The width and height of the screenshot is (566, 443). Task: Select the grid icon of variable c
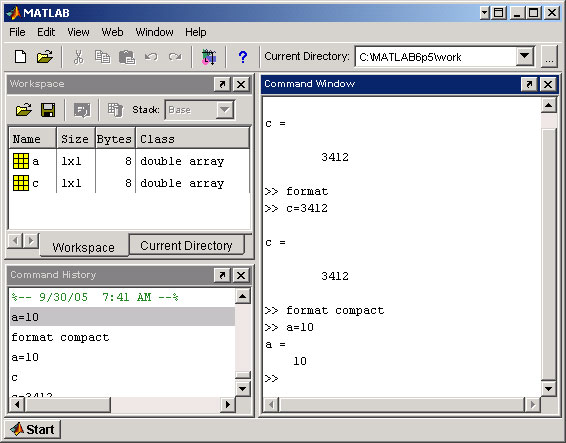[x=21, y=183]
